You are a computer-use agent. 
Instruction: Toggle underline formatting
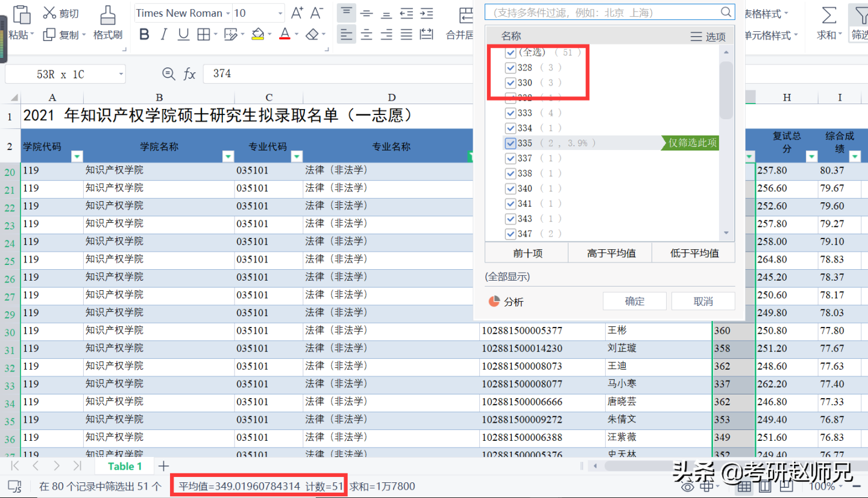[184, 34]
